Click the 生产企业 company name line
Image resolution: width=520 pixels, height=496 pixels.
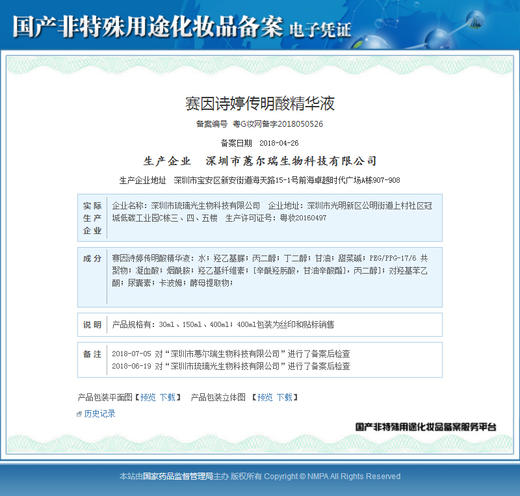tap(260, 161)
